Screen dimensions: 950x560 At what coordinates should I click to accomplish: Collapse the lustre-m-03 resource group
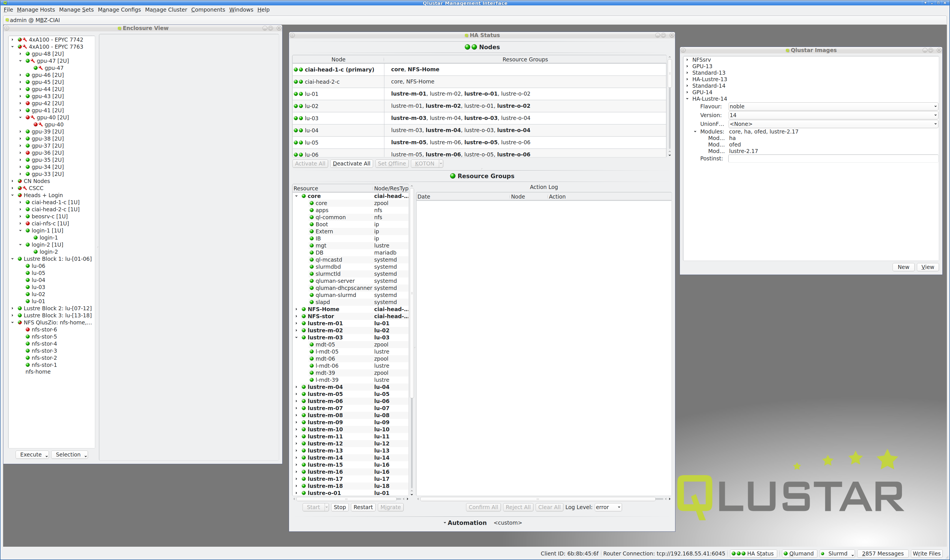coord(297,337)
